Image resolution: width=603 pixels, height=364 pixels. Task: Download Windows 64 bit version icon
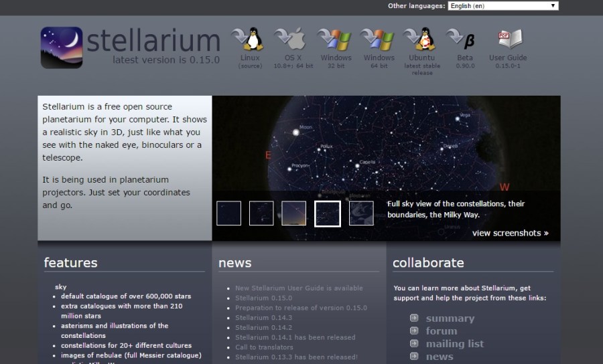(x=377, y=39)
